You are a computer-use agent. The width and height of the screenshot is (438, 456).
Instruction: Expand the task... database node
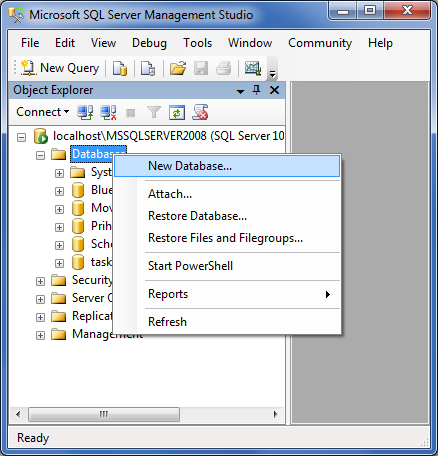[x=59, y=263]
